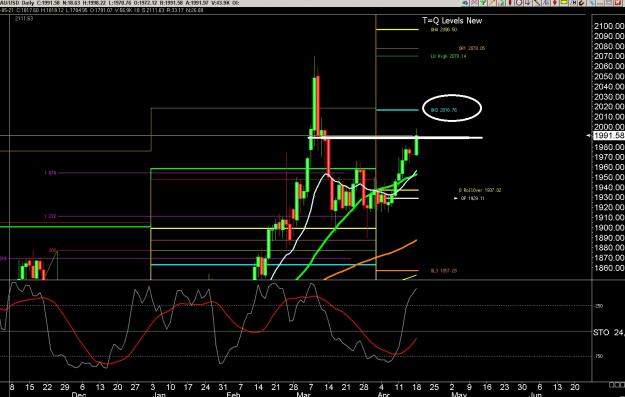Image resolution: width=625 pixels, height=397 pixels.
Task: Click the BL3 level label near 1857
Action: pos(443,271)
